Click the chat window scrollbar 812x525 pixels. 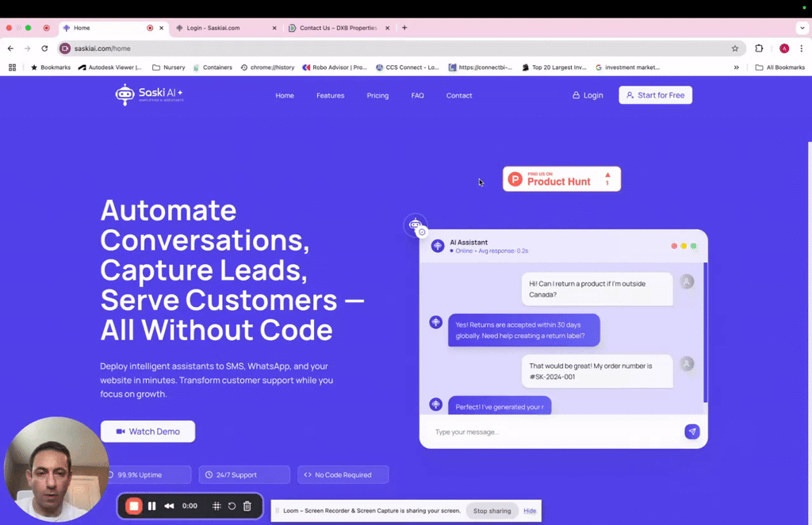pyautogui.click(x=705, y=332)
